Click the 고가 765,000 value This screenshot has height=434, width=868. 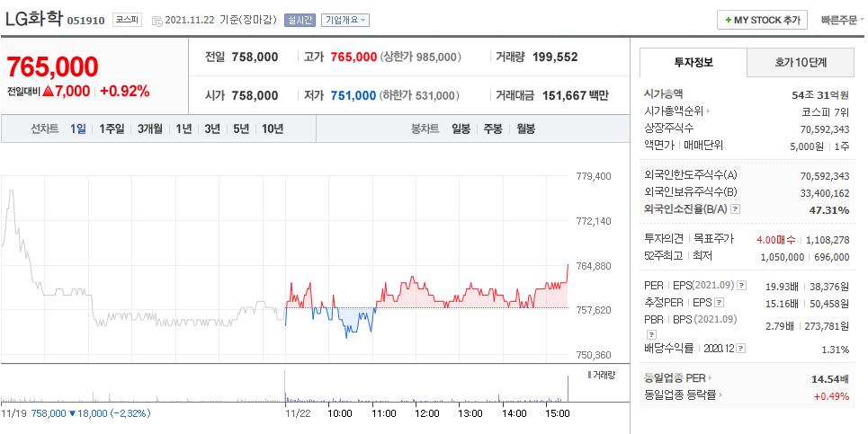353,57
